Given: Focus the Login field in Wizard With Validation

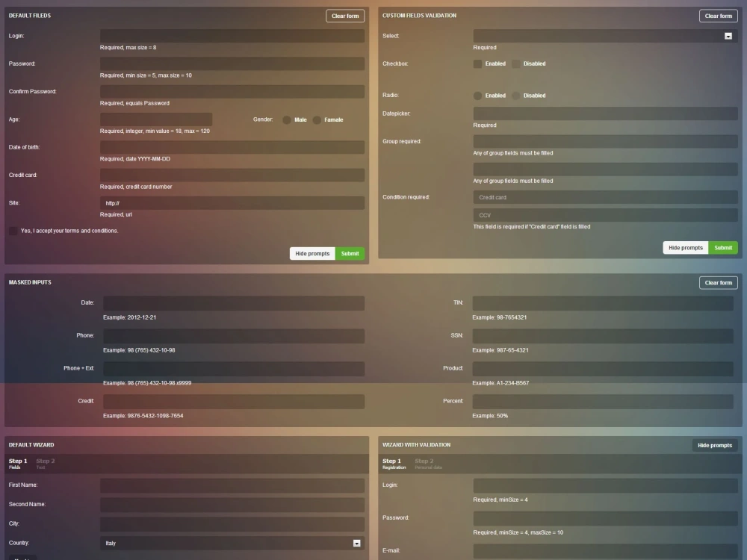Looking at the screenshot, I should click(605, 486).
